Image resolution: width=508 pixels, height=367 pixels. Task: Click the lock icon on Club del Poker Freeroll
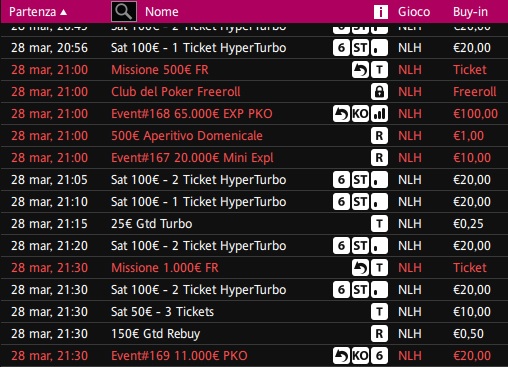click(x=379, y=92)
